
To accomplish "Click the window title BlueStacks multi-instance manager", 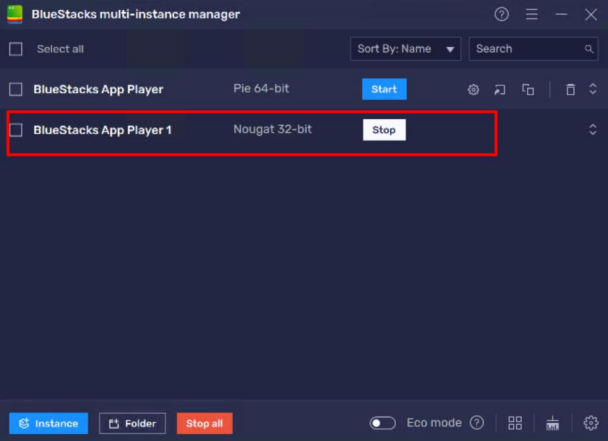I will pyautogui.click(x=136, y=15).
